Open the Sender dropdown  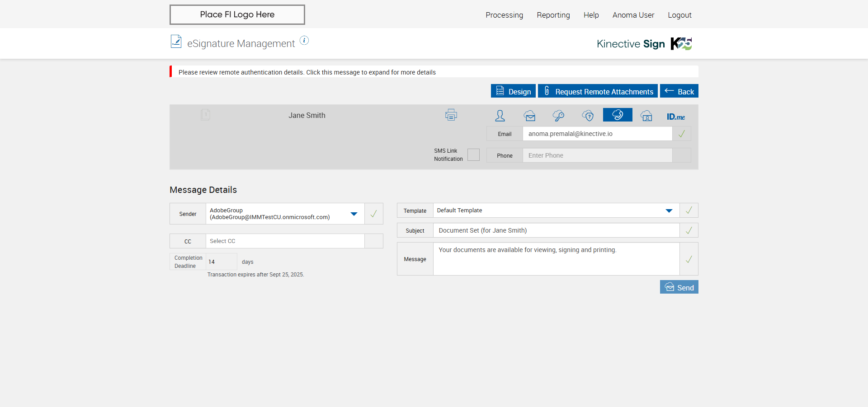click(354, 214)
